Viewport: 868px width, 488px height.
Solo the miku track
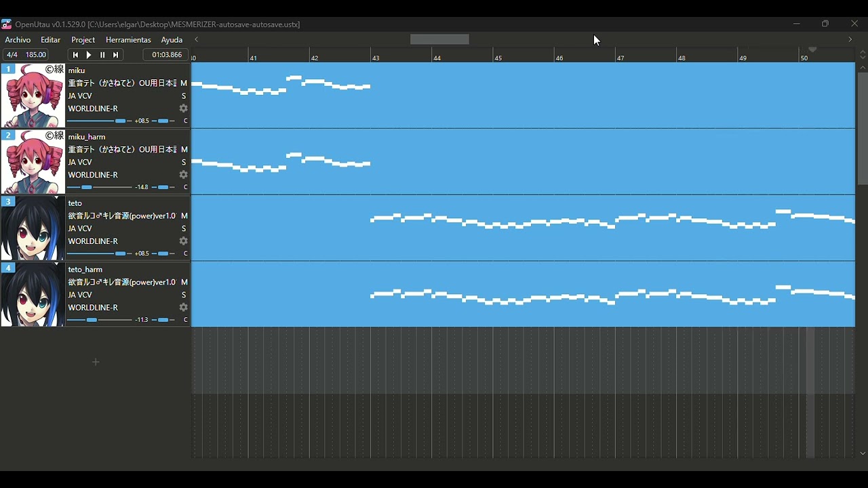coord(184,96)
